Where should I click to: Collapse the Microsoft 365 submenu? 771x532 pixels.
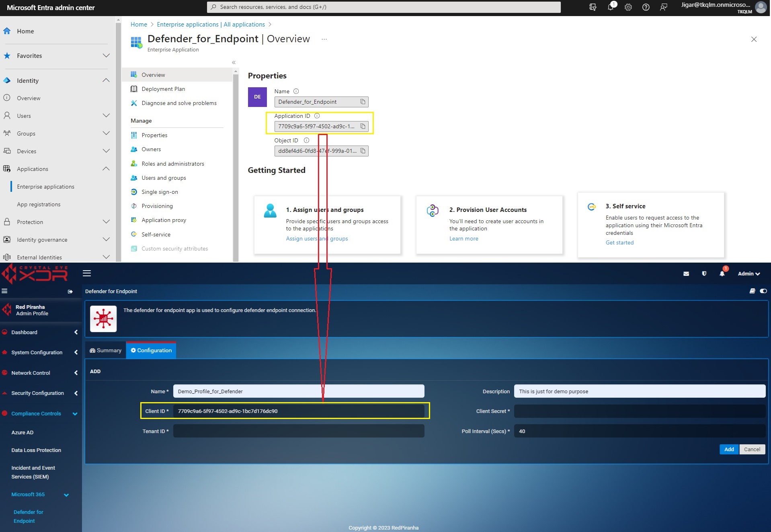click(x=66, y=495)
